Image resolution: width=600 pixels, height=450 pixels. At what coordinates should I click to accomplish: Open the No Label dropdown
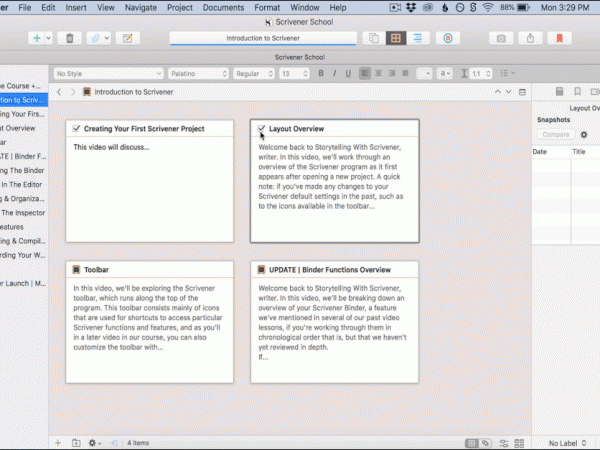coord(567,442)
